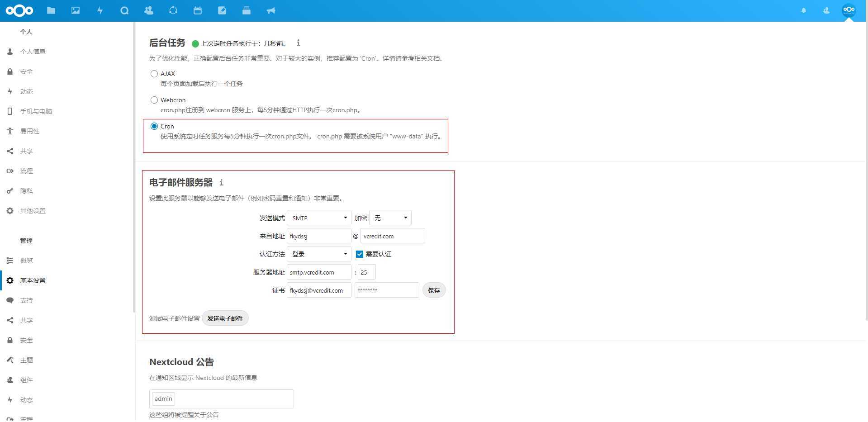Screen dimensions: 868x422
Task: Open the Announcements megaphone icon in header
Action: (271, 10)
